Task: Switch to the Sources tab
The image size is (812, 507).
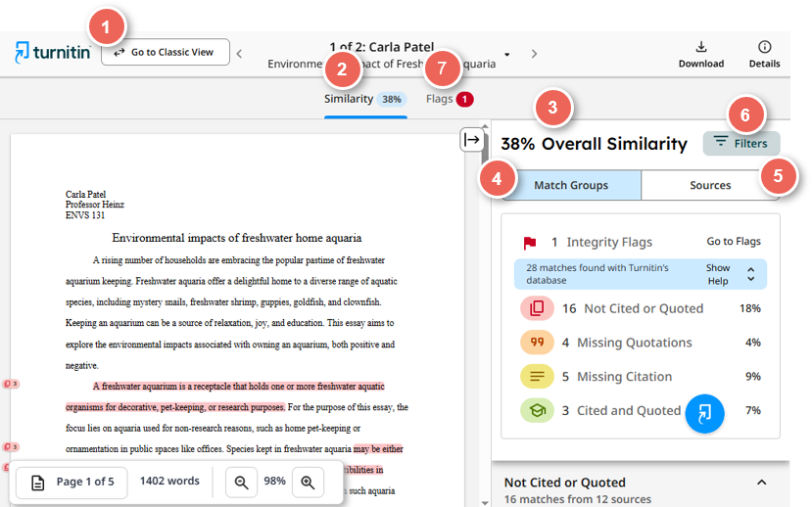Action: (x=710, y=185)
